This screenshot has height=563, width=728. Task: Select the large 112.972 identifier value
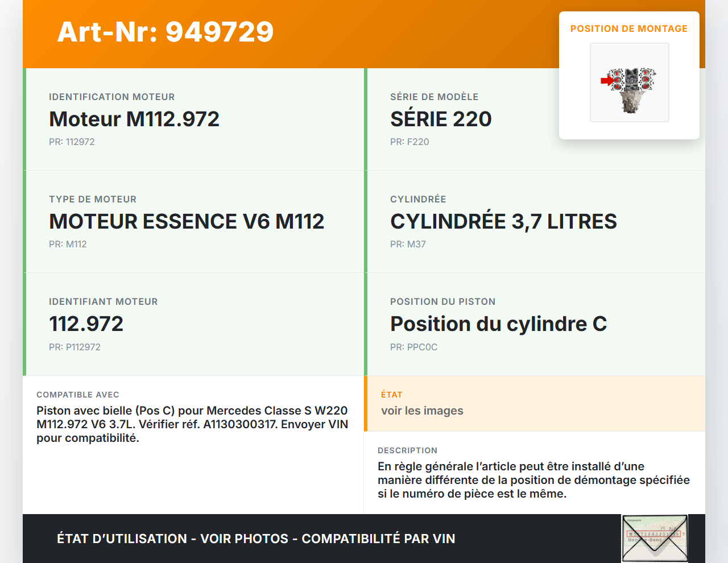pyautogui.click(x=86, y=324)
